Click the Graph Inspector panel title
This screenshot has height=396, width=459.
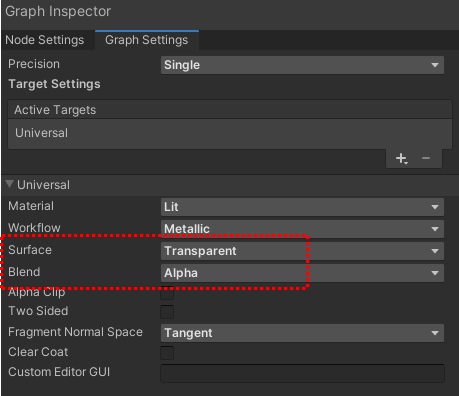point(58,12)
